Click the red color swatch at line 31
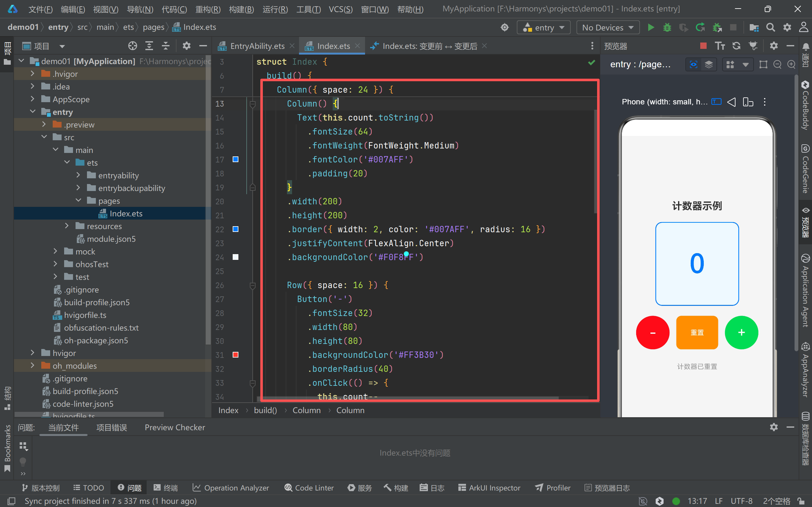Viewport: 812px width, 507px height. 236,355
